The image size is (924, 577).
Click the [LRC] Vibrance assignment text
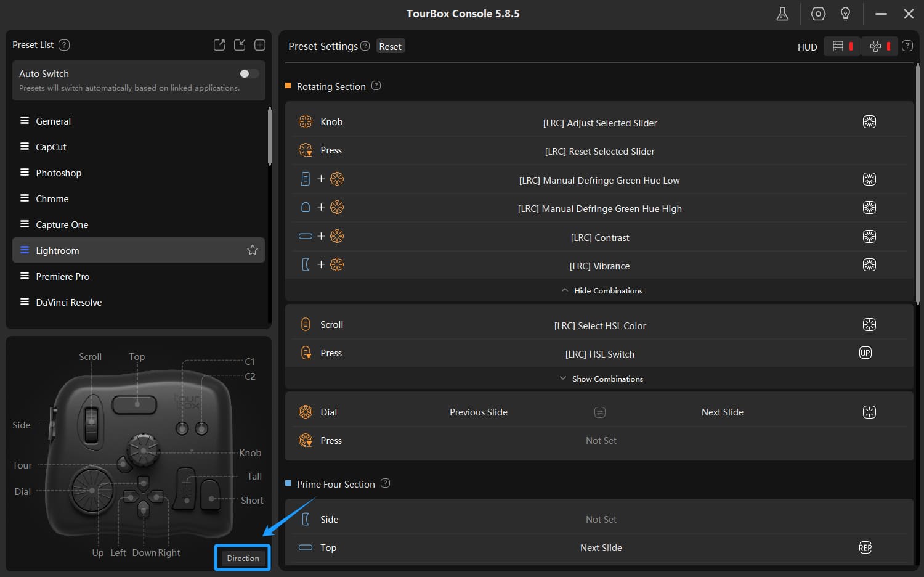(600, 266)
